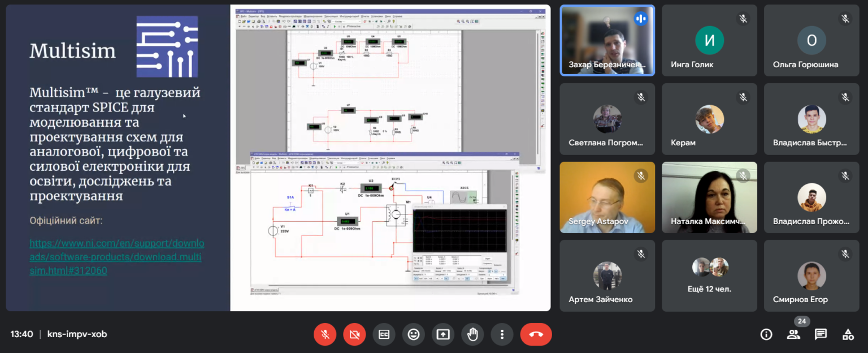Leave call with red hang-up button

[536, 334]
